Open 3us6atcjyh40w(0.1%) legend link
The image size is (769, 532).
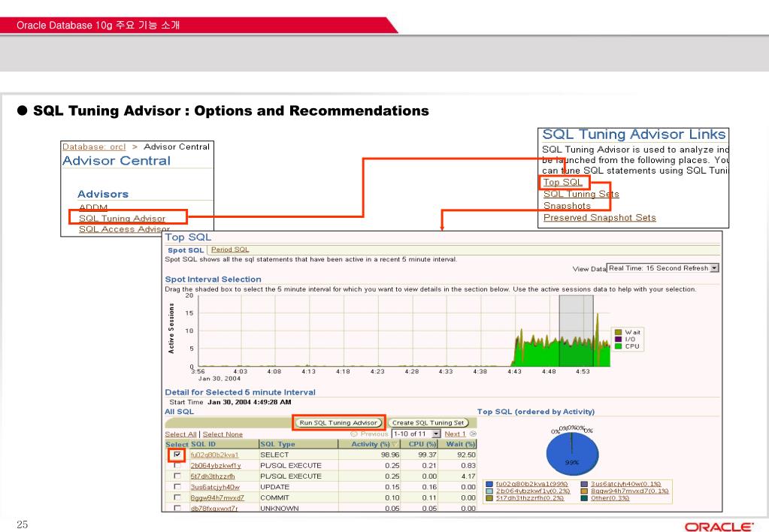click(x=625, y=484)
